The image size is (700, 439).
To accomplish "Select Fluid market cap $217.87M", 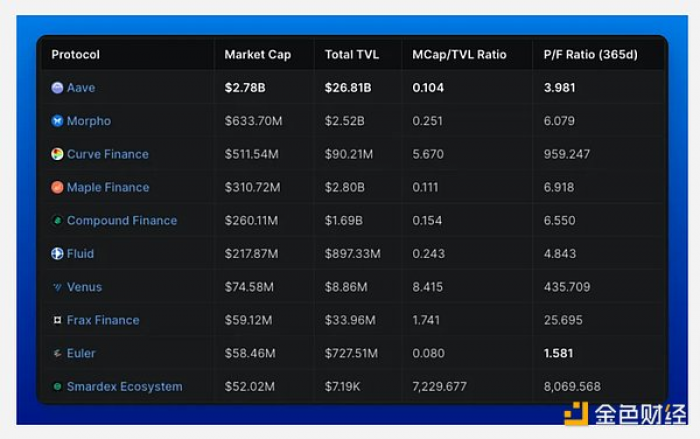I will point(251,254).
